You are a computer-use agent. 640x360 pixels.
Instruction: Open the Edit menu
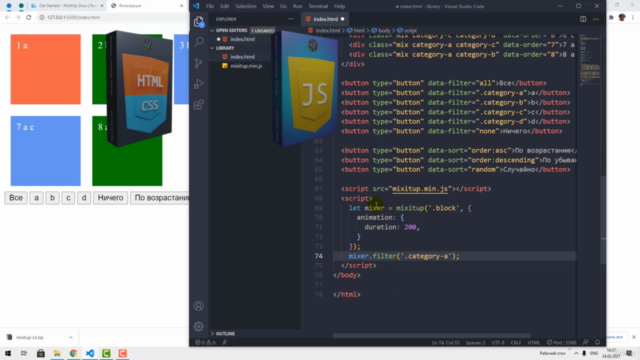224,6
